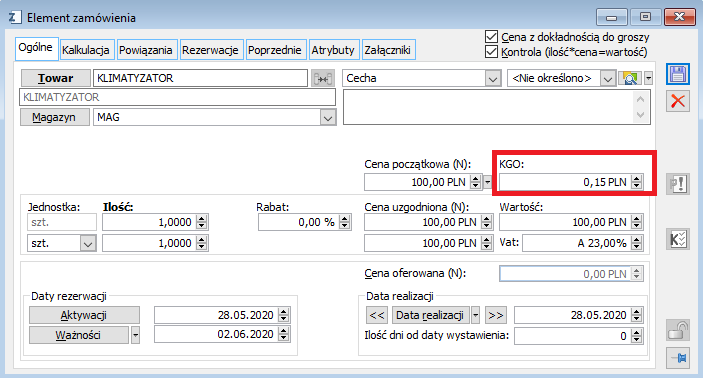The width and height of the screenshot is (703, 378).
Task: Toggle Cena z dokładnością do groszy checkbox
Action: coord(491,37)
